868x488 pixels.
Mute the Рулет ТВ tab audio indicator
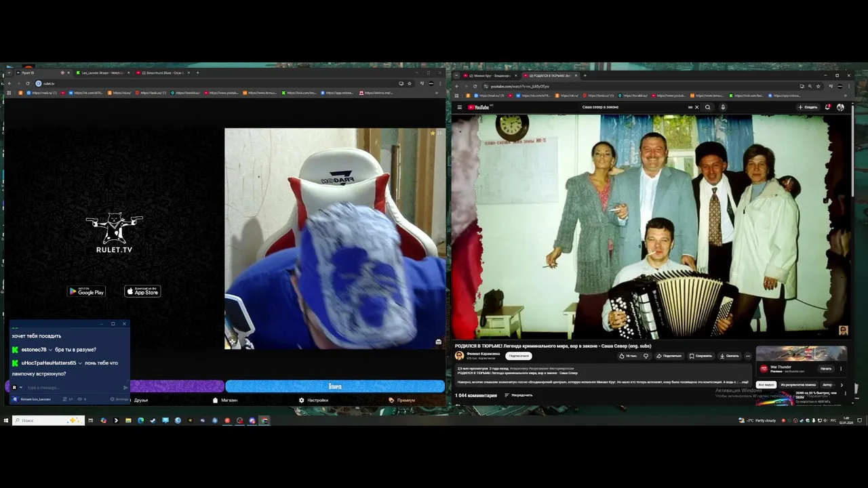coord(62,73)
